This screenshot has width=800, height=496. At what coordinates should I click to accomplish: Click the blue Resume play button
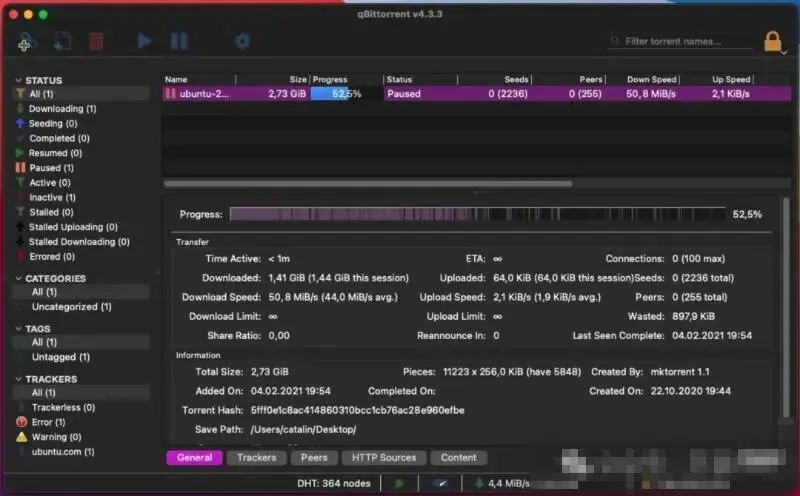pos(144,41)
